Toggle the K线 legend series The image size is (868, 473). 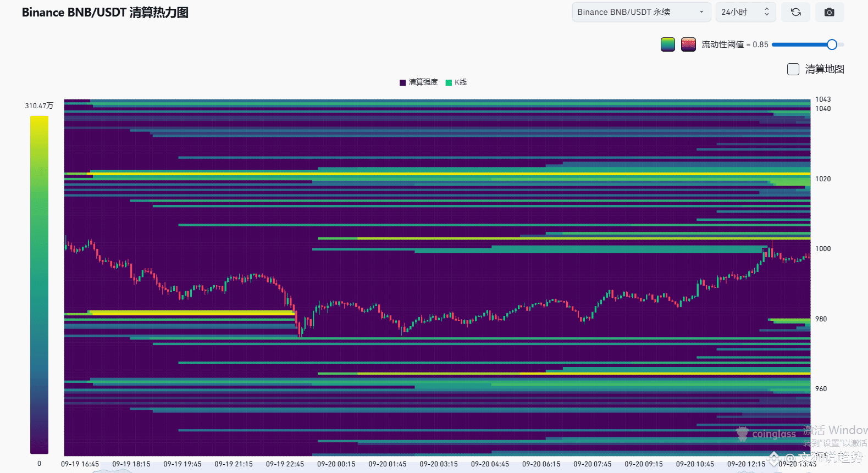pos(456,82)
